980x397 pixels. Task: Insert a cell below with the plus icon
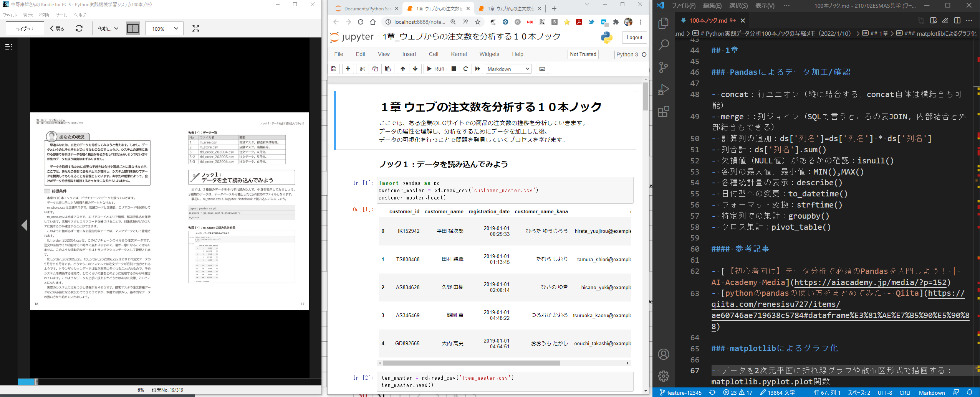[x=348, y=69]
